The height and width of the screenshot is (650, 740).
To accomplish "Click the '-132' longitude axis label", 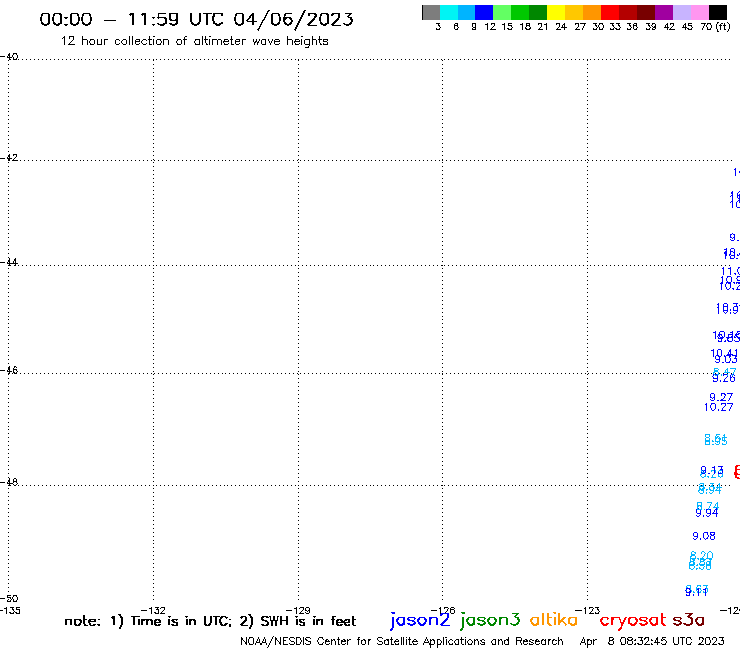I will coord(153,610).
